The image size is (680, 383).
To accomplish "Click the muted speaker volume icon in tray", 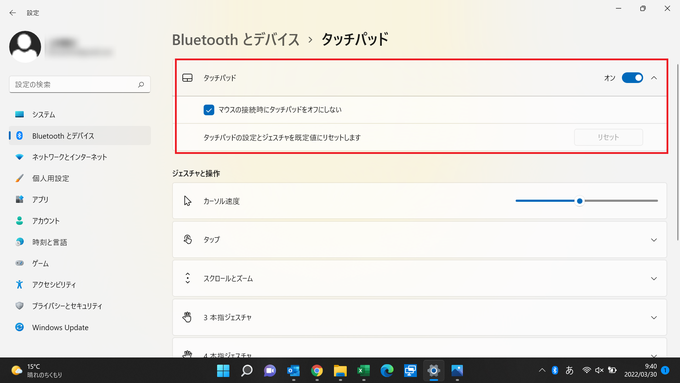I will pyautogui.click(x=599, y=370).
